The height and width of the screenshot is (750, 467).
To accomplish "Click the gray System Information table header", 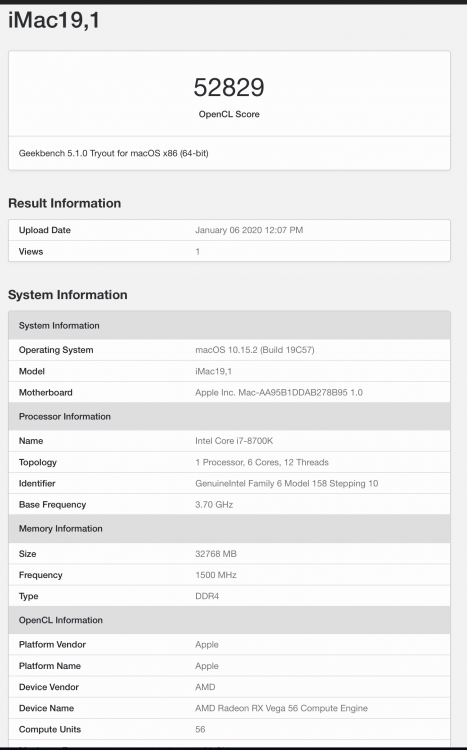I will pos(229,325).
